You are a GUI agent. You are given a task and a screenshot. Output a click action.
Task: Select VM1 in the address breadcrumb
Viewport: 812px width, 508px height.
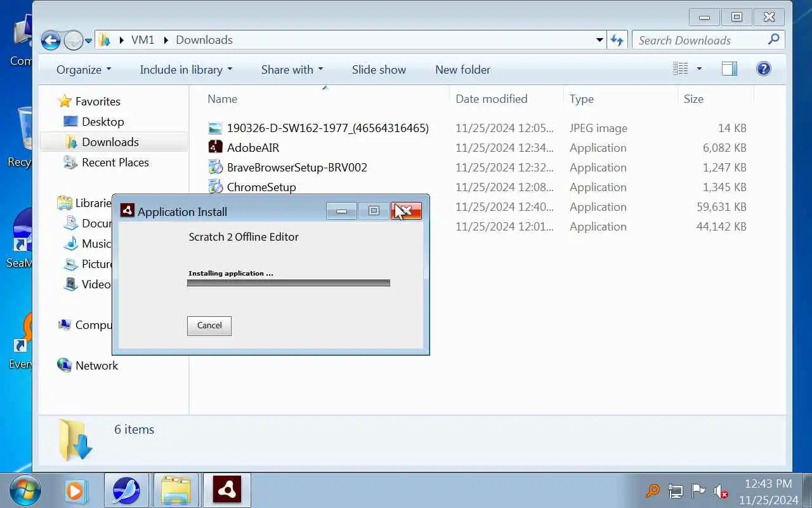pyautogui.click(x=143, y=40)
